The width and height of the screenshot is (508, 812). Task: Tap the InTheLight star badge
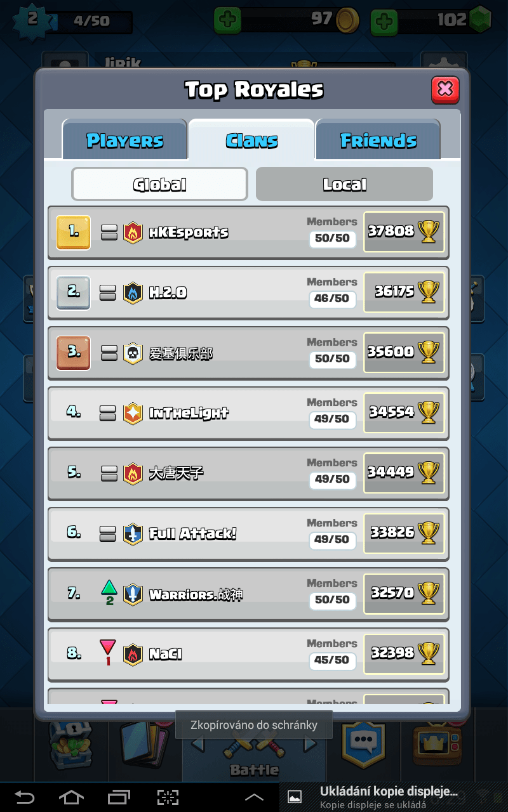pyautogui.click(x=133, y=414)
